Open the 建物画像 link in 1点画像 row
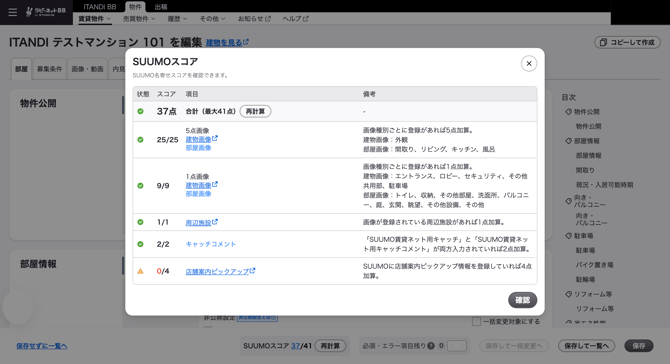 coord(198,185)
